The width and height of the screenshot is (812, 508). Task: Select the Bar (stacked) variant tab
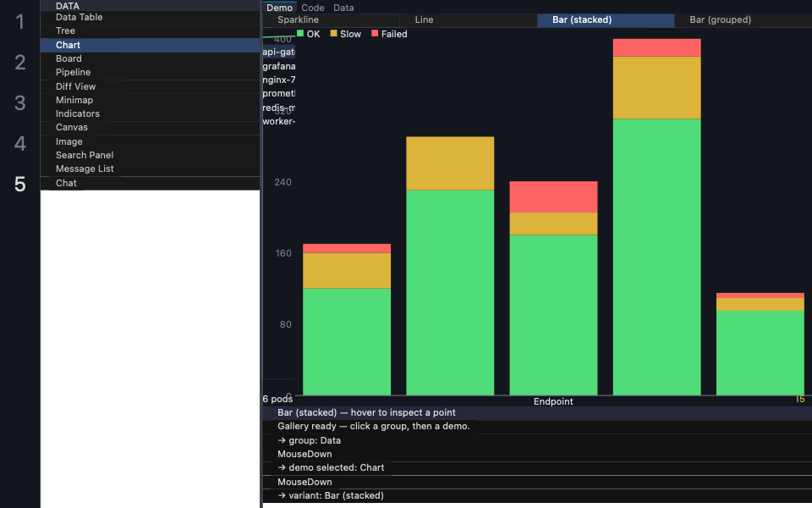(x=606, y=20)
